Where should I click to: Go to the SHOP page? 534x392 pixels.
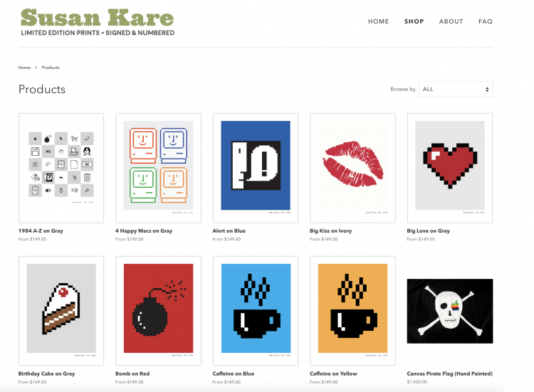[414, 21]
